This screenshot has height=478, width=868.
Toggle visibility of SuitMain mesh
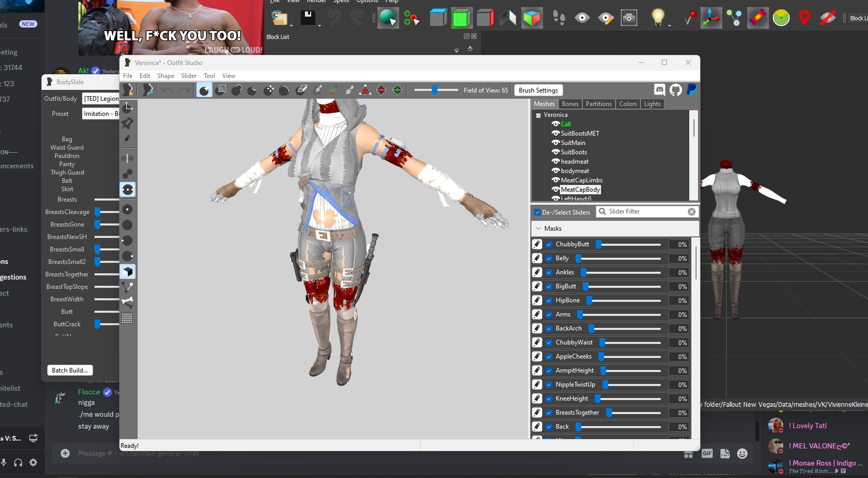[x=555, y=143]
